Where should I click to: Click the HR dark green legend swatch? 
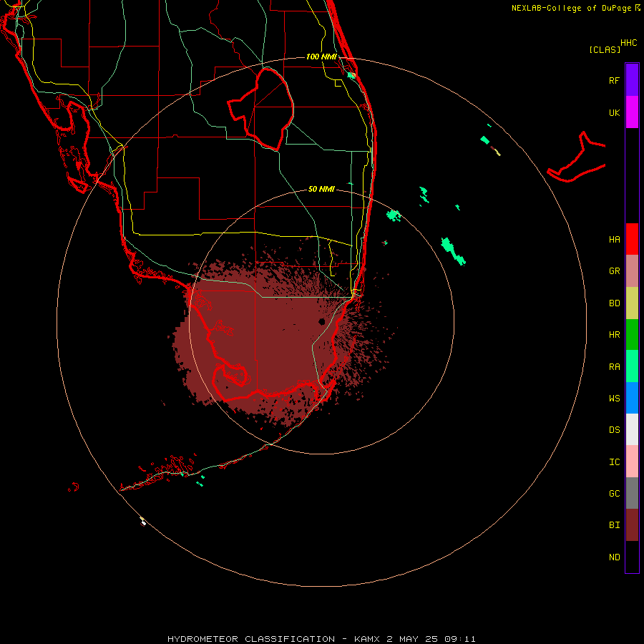(x=632, y=335)
